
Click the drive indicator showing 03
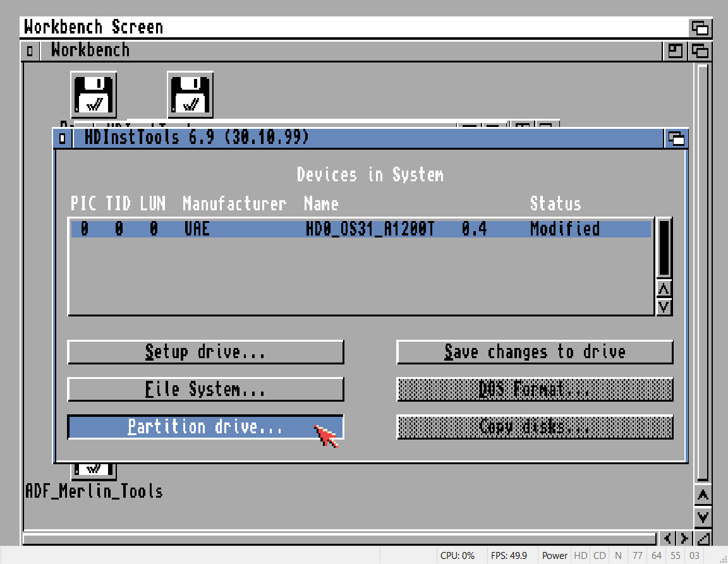pos(694,556)
